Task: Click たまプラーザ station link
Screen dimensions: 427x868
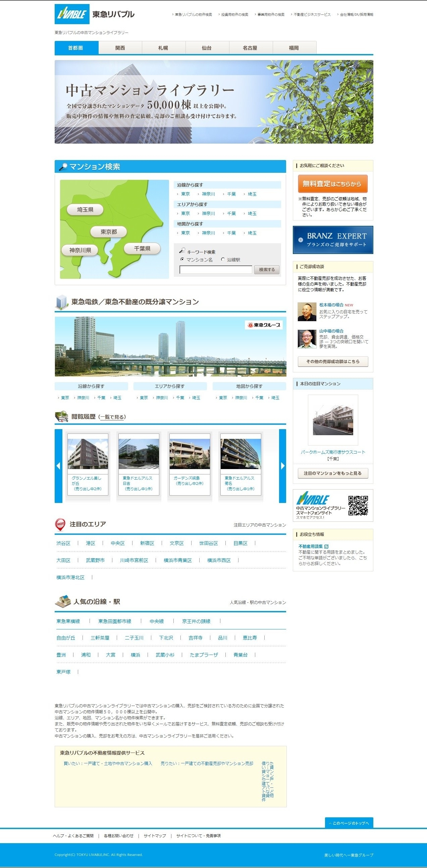Action: (204, 655)
